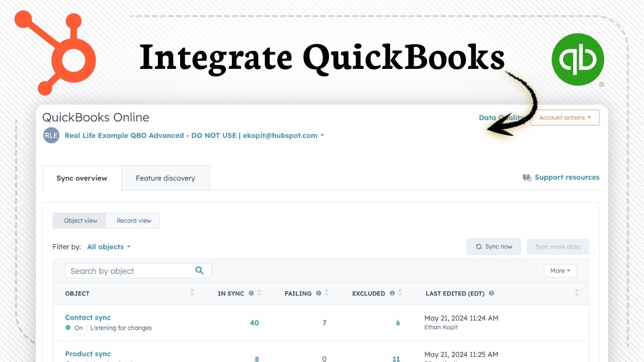Click the QuickBooks green logo
Screen dimensions: 644x362
[x=578, y=59]
